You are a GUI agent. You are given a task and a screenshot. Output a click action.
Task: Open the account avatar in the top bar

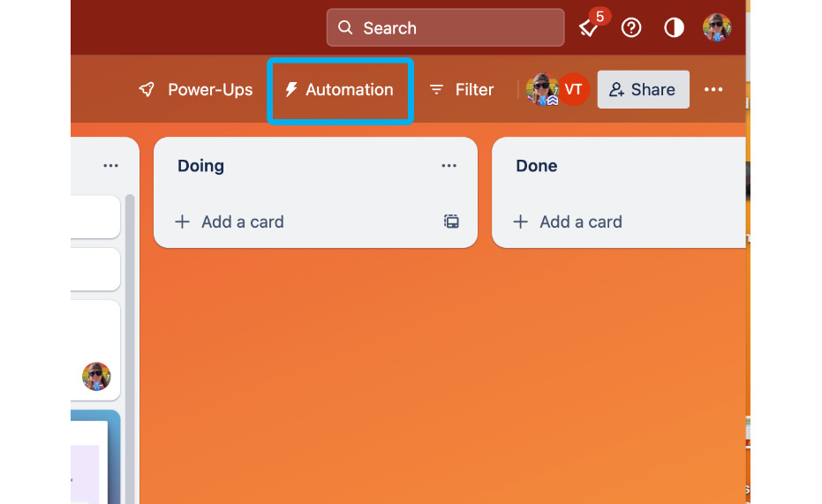tap(717, 27)
